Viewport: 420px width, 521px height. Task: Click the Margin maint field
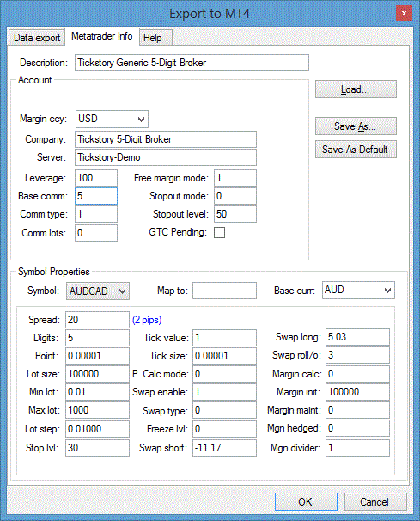[357, 410]
